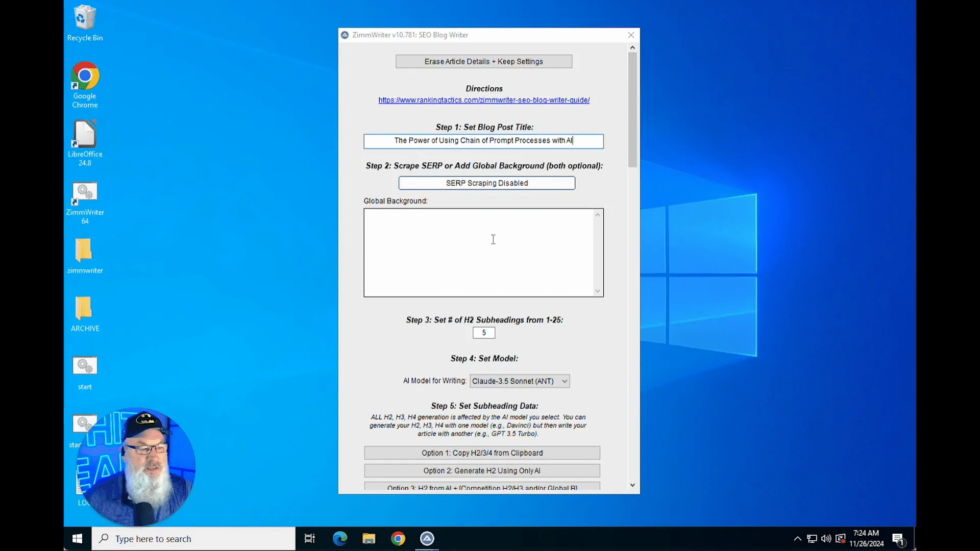Open File Explorer from the taskbar
The height and width of the screenshot is (551, 980).
tap(369, 539)
